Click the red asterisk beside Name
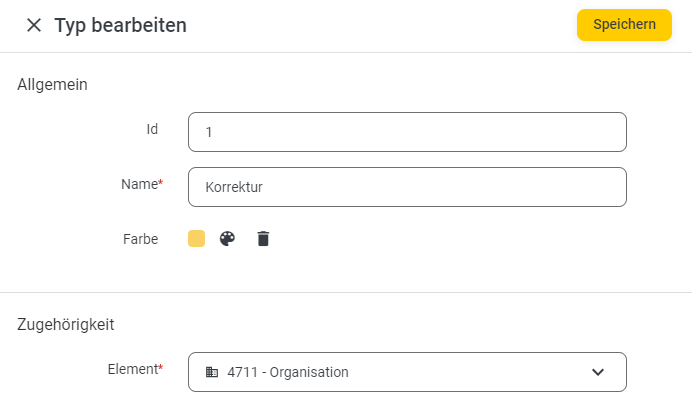The width and height of the screenshot is (692, 411). click(161, 181)
